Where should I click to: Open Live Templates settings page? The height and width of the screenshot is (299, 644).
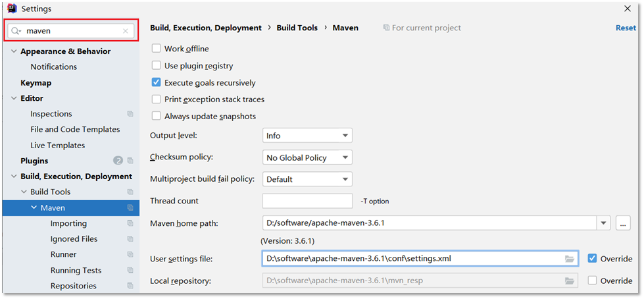(57, 146)
